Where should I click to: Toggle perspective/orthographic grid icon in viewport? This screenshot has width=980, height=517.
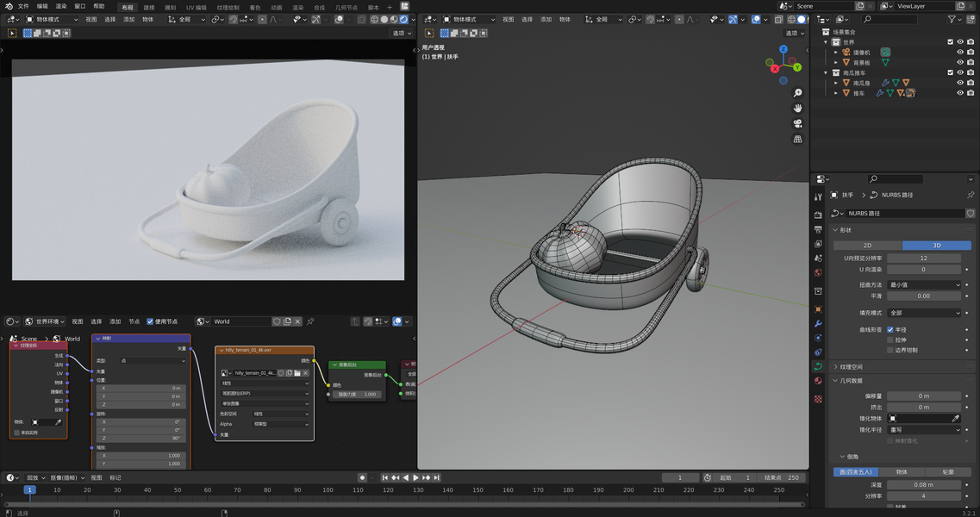pos(798,139)
